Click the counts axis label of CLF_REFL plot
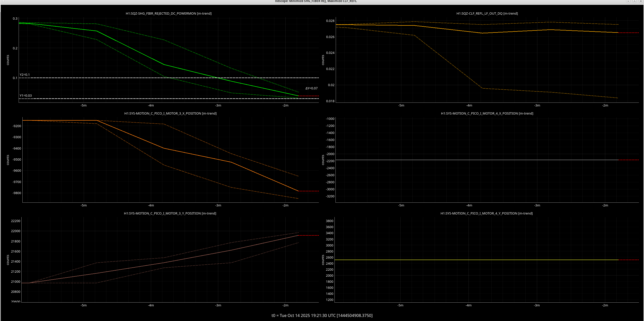644x321 pixels. [x=323, y=60]
